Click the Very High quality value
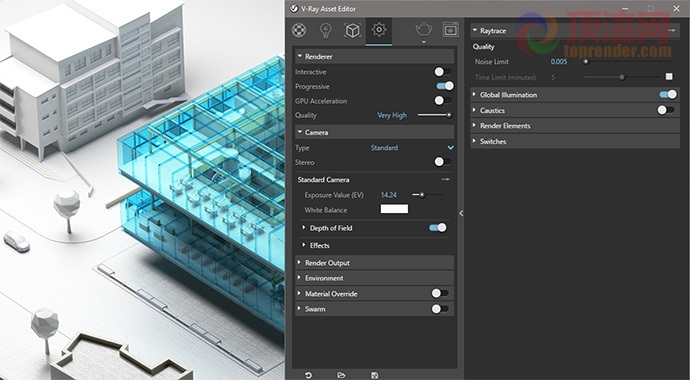 pos(392,115)
